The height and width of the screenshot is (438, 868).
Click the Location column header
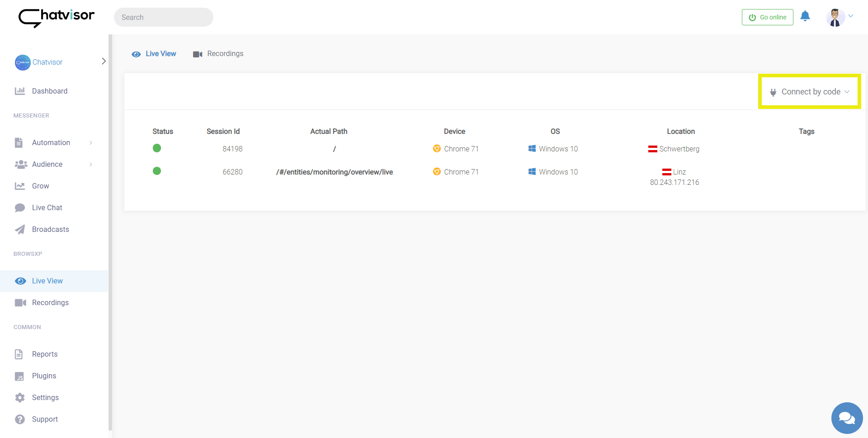click(x=681, y=131)
